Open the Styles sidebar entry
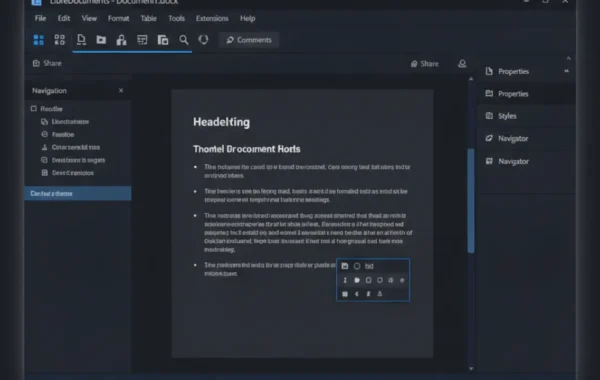 [x=527, y=116]
